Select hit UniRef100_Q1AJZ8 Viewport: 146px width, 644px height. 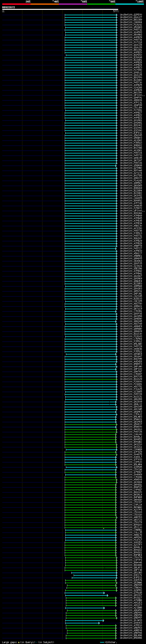pos(131,45)
